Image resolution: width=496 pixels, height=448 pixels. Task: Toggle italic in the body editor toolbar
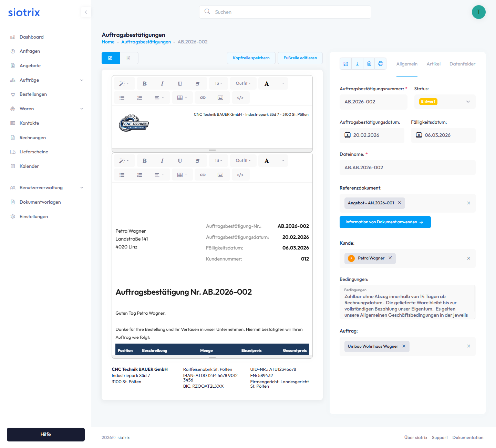click(x=162, y=161)
